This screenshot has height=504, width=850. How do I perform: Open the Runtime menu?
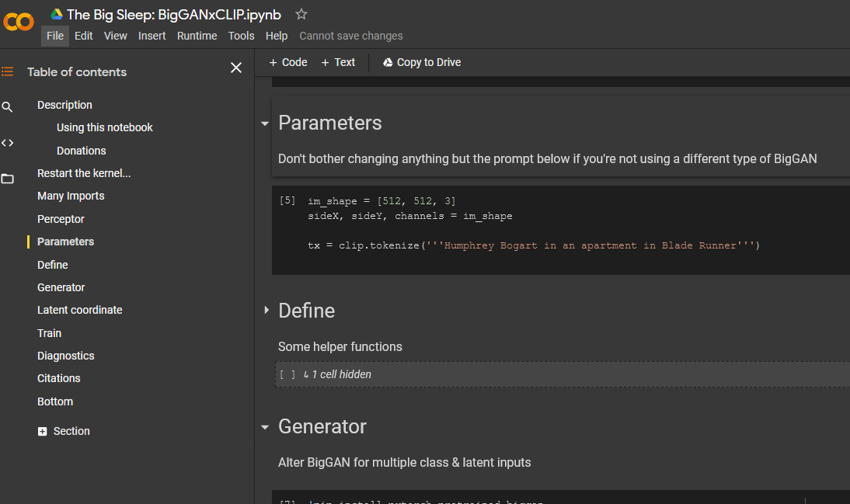pos(197,36)
